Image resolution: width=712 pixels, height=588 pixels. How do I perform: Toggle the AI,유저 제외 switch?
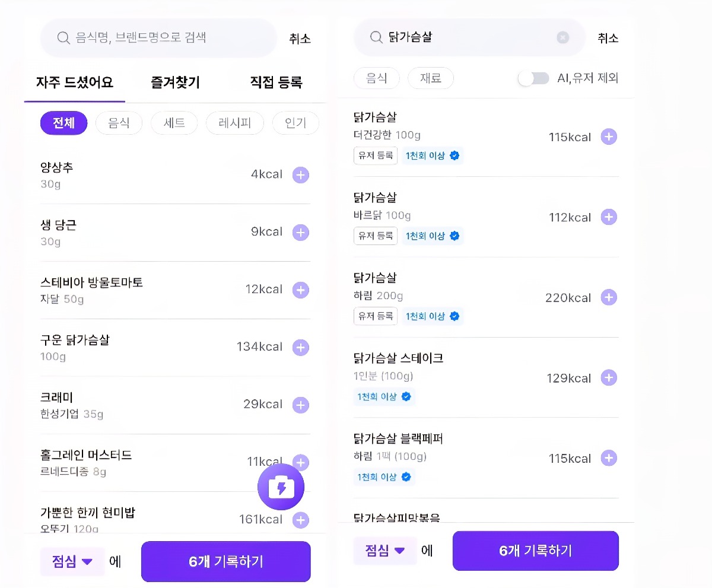(534, 78)
